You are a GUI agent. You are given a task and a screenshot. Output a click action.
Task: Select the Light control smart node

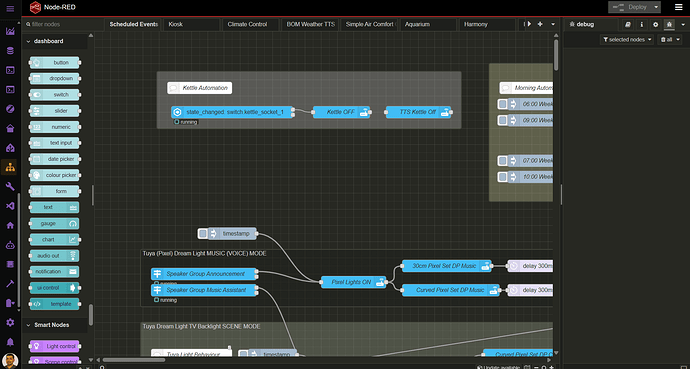pos(55,346)
